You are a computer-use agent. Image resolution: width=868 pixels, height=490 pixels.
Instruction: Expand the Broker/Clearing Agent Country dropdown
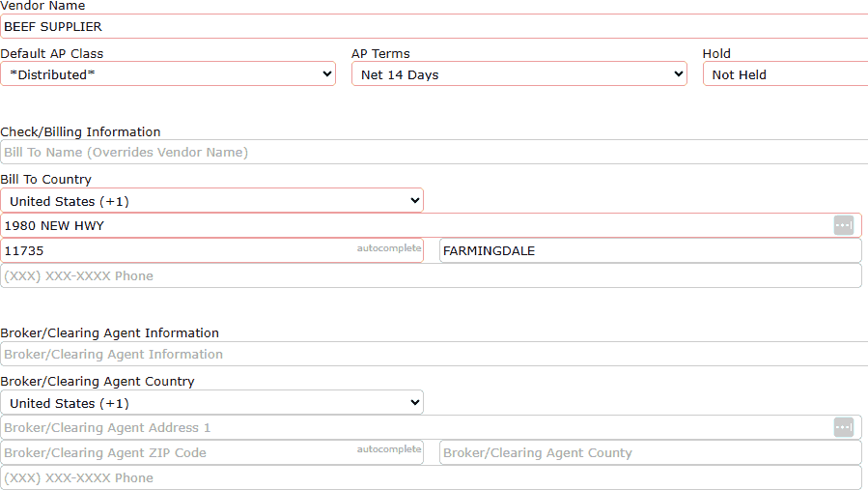coord(211,403)
